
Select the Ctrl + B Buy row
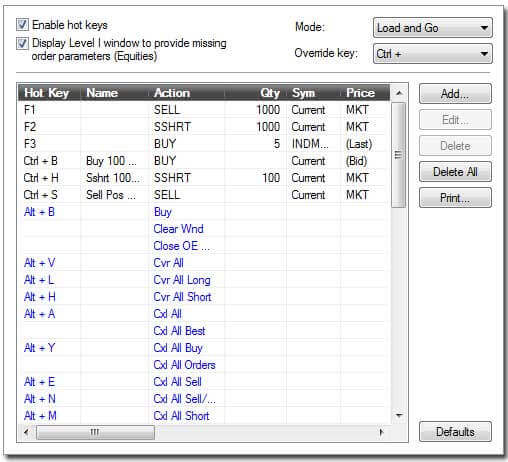click(204, 161)
